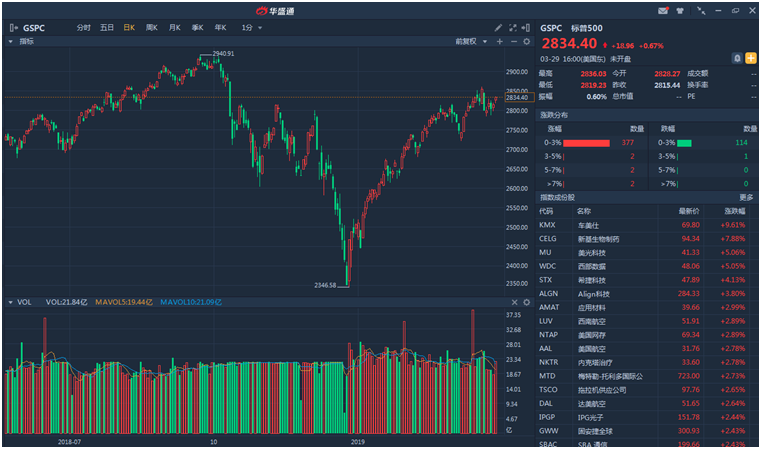Image resolution: width=761 pixels, height=449 pixels.
Task: Click the MAVOL5:19.44亿 indicator label
Action: coord(124,302)
